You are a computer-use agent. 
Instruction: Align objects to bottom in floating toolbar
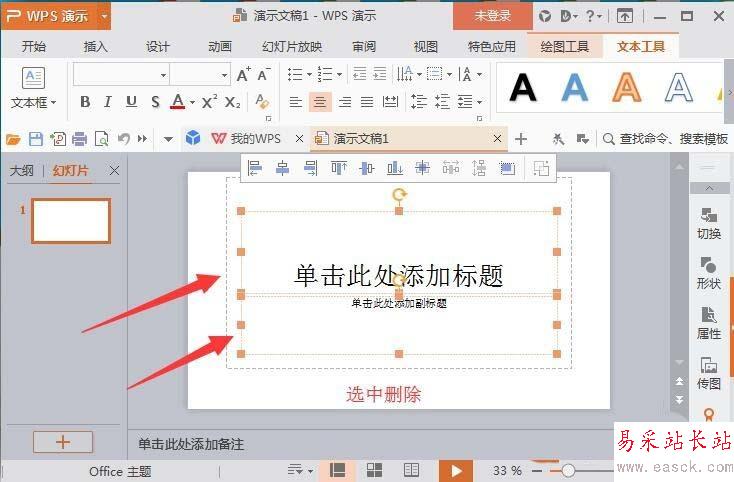tap(395, 168)
